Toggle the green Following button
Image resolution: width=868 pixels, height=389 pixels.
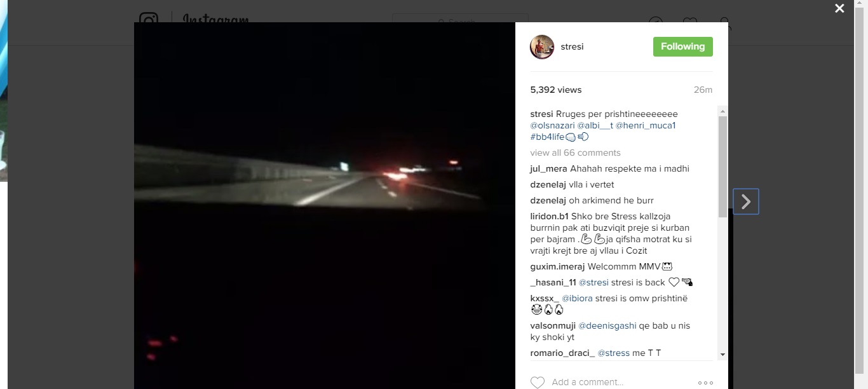pos(683,46)
